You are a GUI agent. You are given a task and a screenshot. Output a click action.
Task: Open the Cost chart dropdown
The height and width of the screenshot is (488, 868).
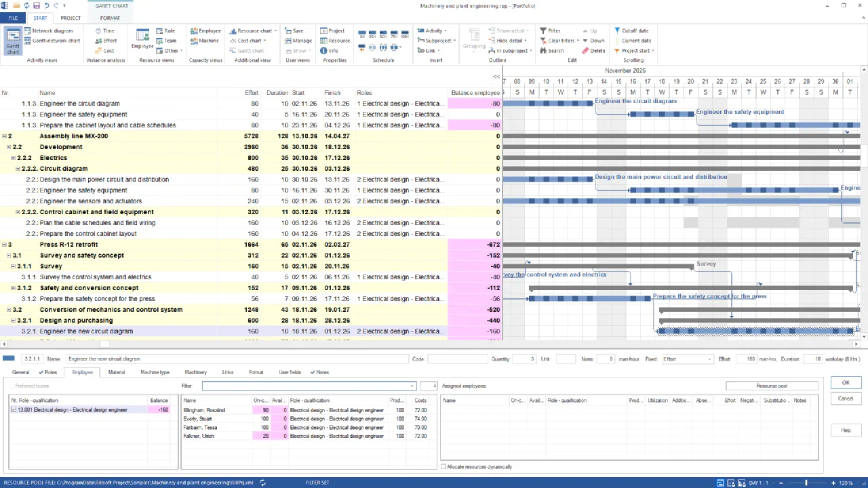[264, 41]
